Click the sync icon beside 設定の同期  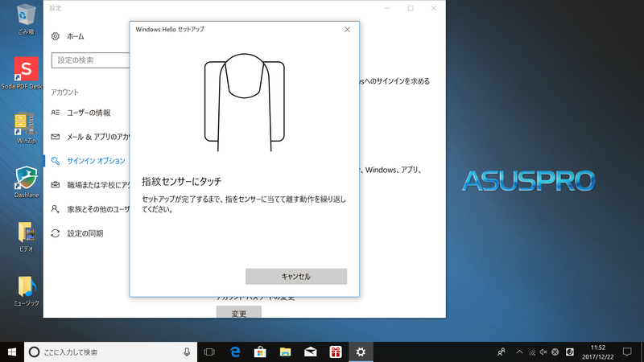pos(56,233)
